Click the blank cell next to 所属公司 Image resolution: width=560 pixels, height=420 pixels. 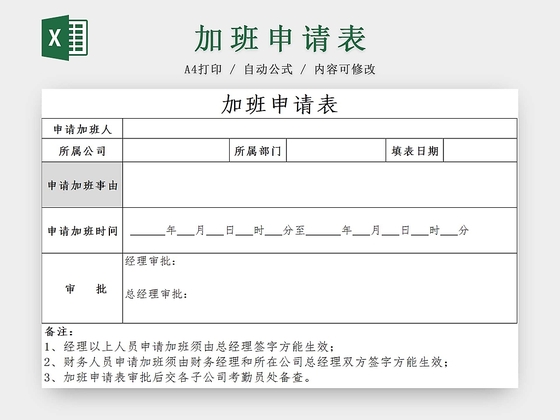coord(176,151)
